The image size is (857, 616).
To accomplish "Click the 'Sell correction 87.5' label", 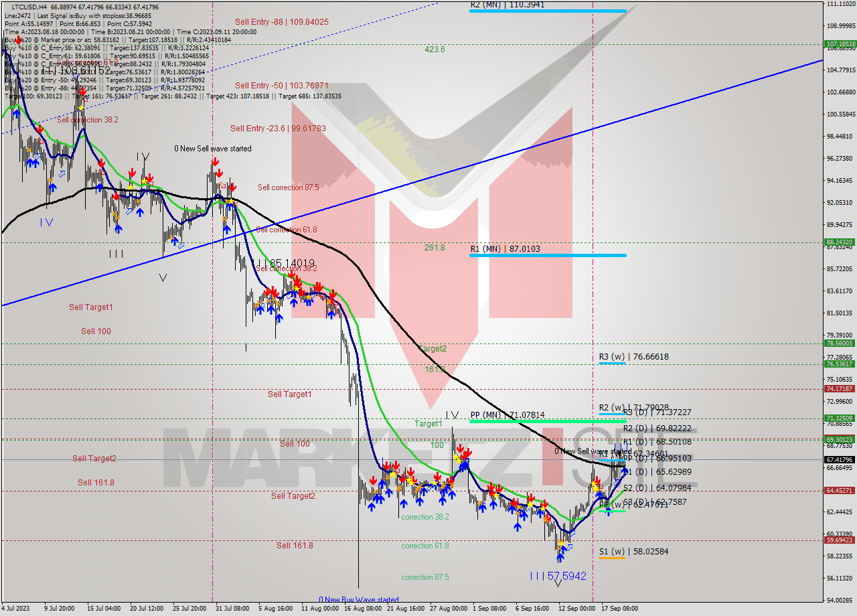I will click(x=288, y=187).
